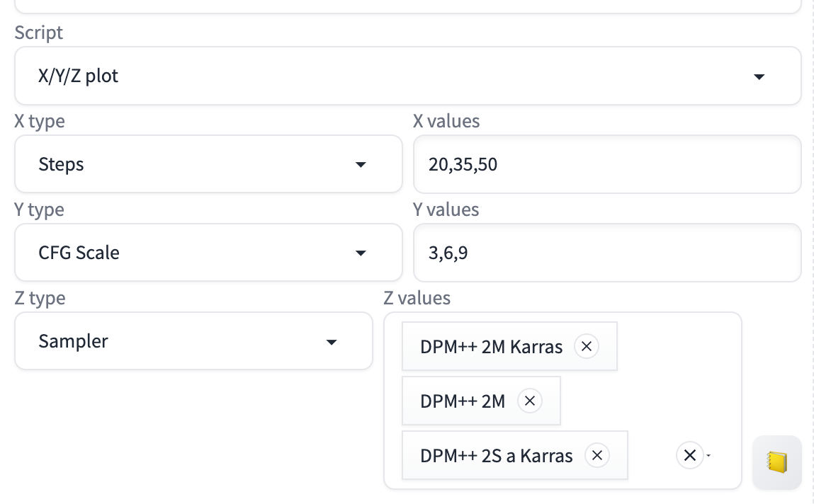Remove the DPM++ 2S a Karras tag
This screenshot has width=814, height=504.
[597, 455]
